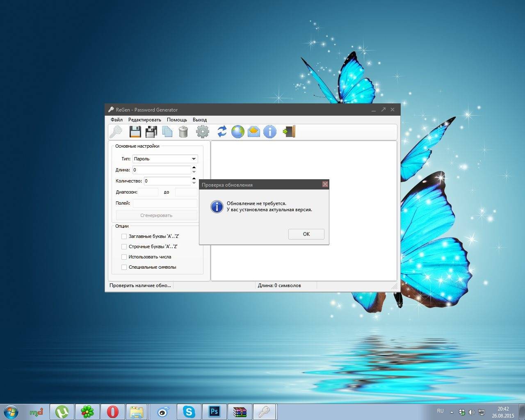525x420 pixels.
Task: Click the blue info icon in dialog
Action: click(x=217, y=206)
